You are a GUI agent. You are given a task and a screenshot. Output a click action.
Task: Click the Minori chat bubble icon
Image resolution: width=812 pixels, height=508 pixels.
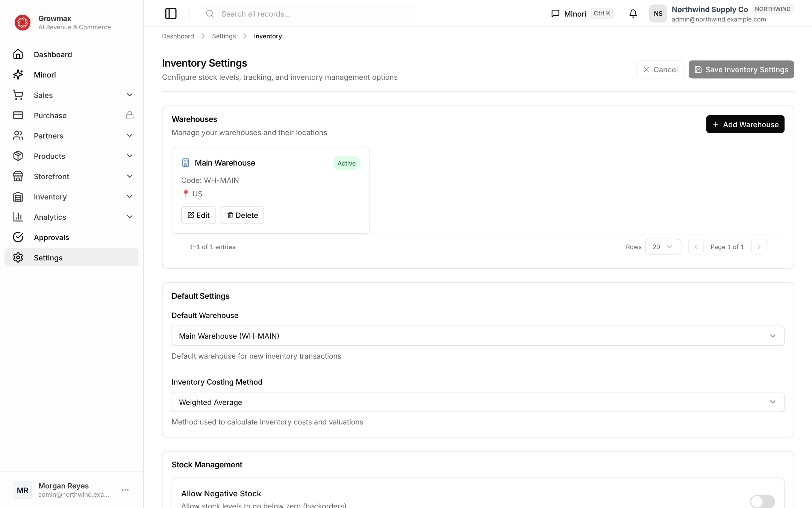[x=555, y=14]
